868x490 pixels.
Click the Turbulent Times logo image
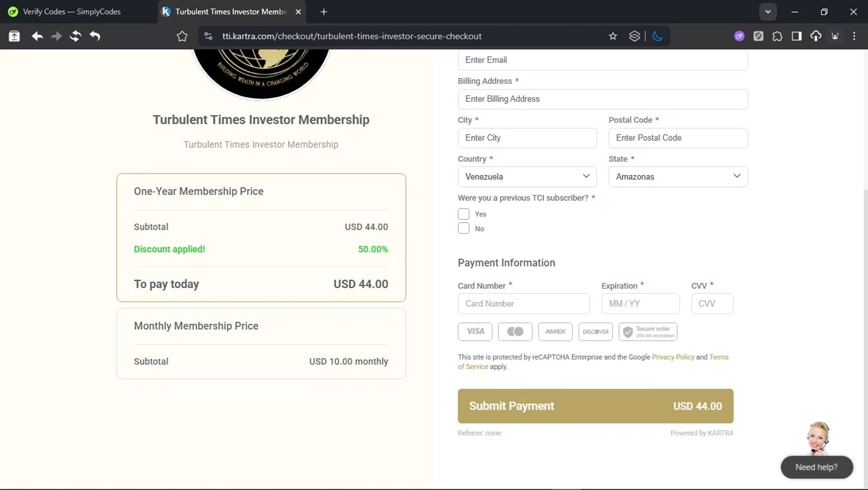[x=261, y=74]
